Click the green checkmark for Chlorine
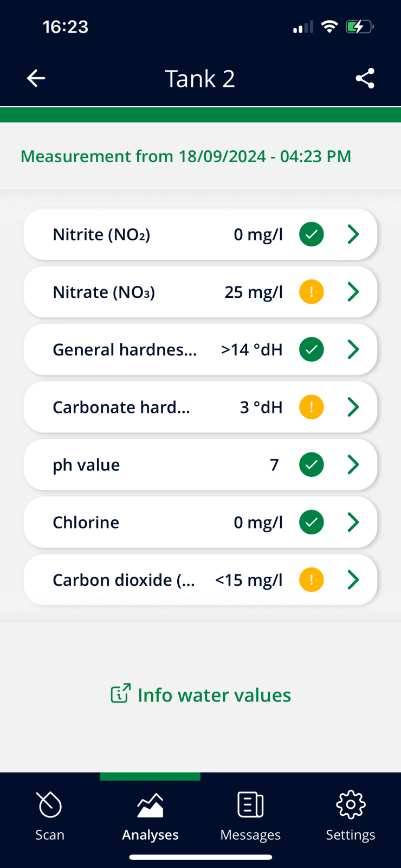The height and width of the screenshot is (868, 401). click(312, 522)
